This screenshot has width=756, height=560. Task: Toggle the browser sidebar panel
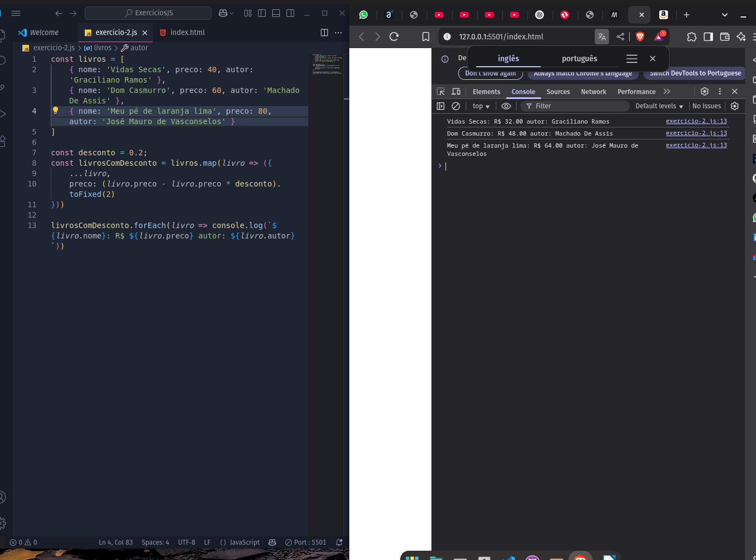point(708,37)
